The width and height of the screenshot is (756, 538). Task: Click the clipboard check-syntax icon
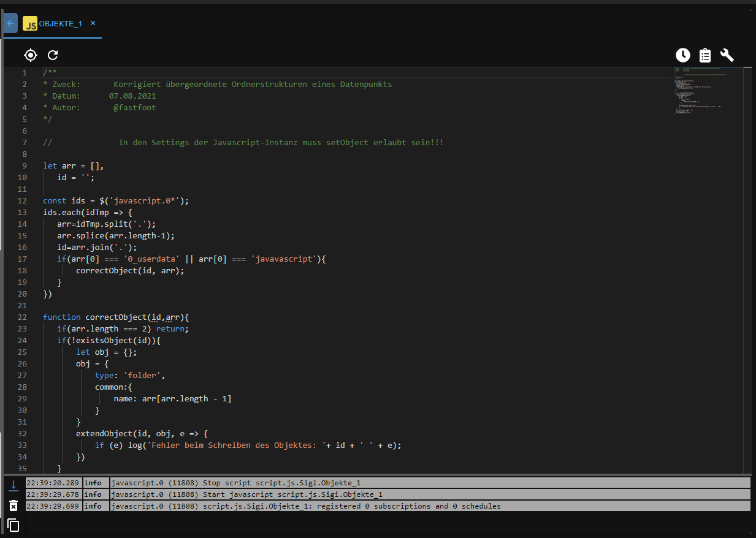(705, 55)
